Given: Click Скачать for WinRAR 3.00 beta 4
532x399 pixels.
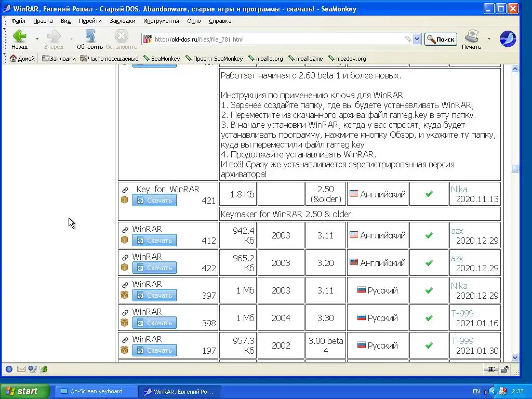Looking at the screenshot, I should 154,350.
